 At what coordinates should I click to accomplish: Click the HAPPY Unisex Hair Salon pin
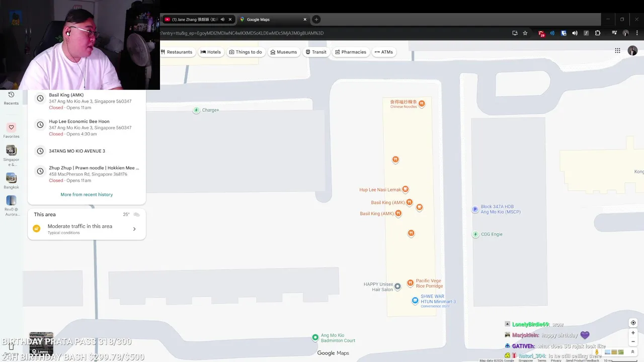click(x=397, y=287)
